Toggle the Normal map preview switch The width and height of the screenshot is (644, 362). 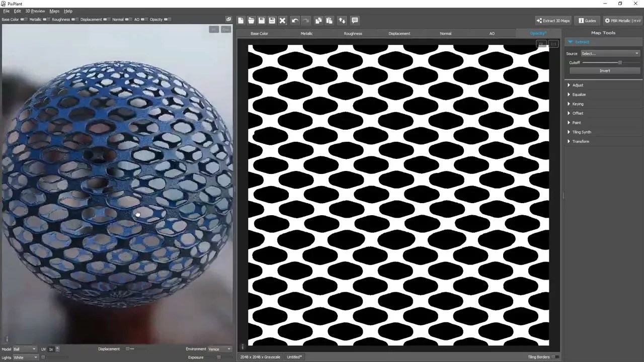pos(127,19)
